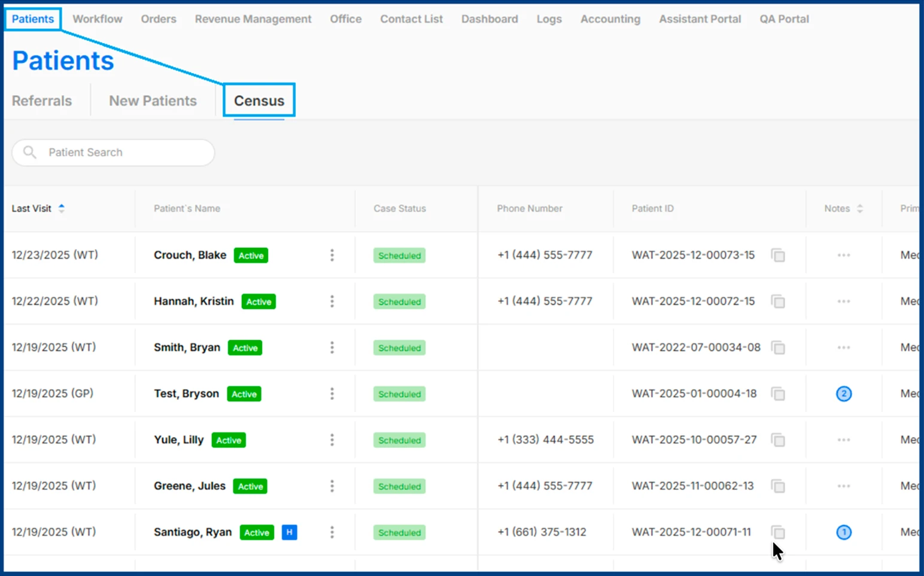Image resolution: width=924 pixels, height=576 pixels.
Task: Open notes ellipsis for Yule, Lilly
Action: (843, 440)
